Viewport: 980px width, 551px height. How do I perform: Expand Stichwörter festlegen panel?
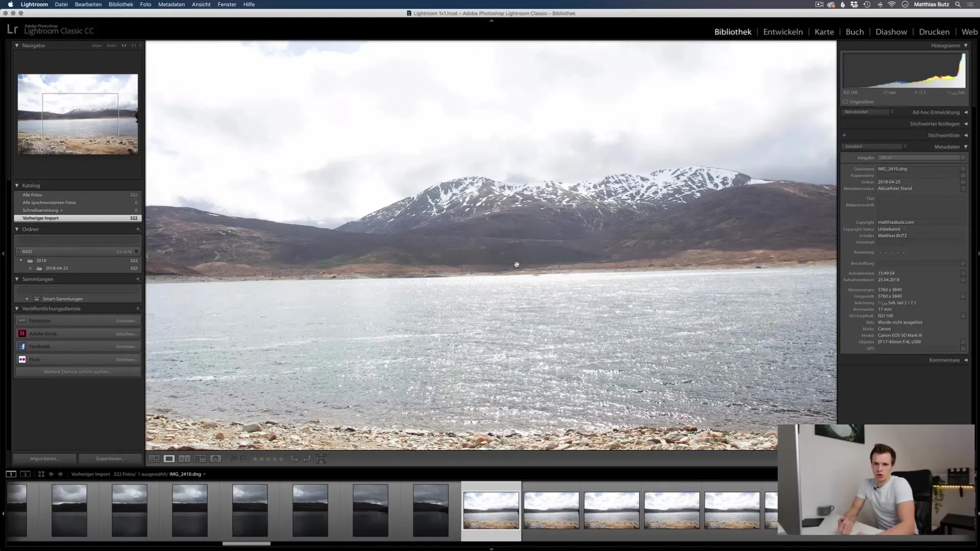click(966, 124)
